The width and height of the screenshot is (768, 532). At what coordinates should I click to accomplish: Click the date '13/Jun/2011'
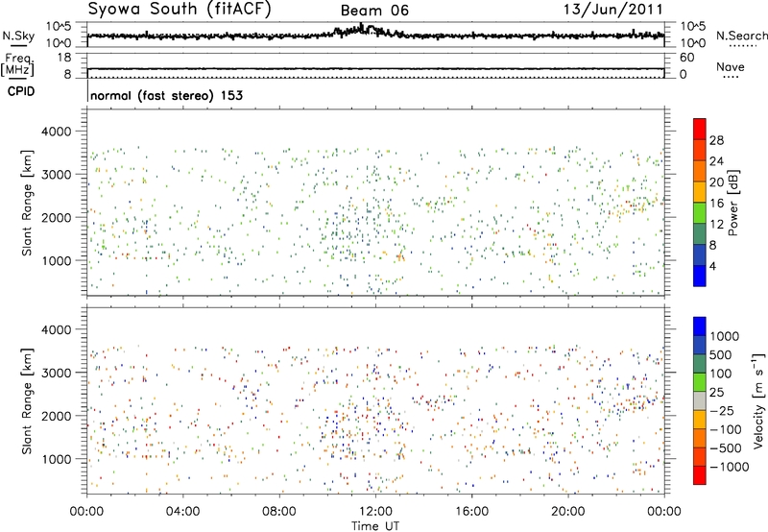point(613,10)
